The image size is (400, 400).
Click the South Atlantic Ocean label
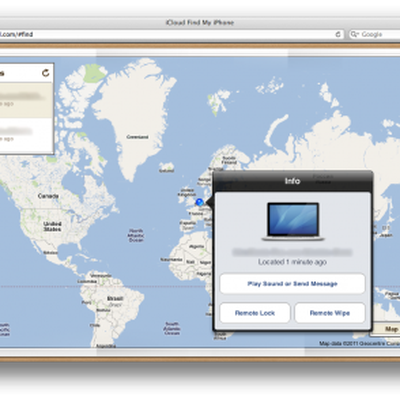[172, 328]
